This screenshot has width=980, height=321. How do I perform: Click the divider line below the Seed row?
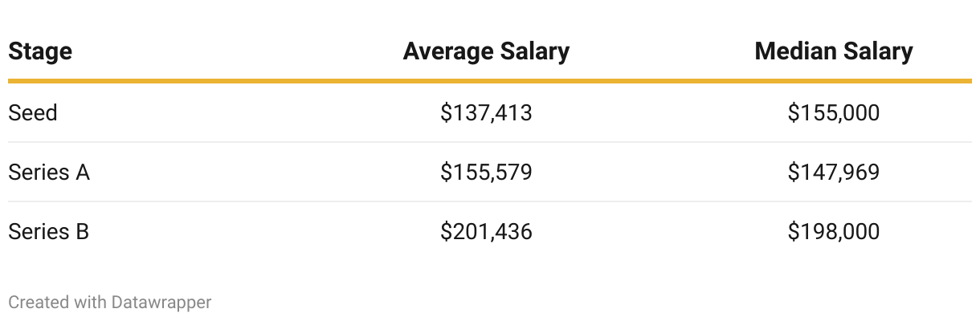click(x=490, y=142)
